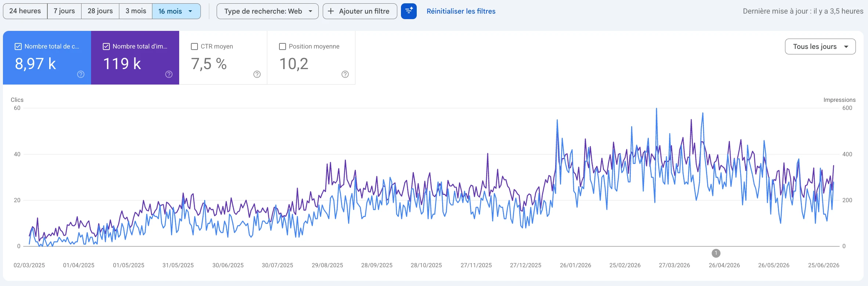This screenshot has height=286, width=868.
Task: Open help icon on Position moyenne card
Action: [x=345, y=74]
